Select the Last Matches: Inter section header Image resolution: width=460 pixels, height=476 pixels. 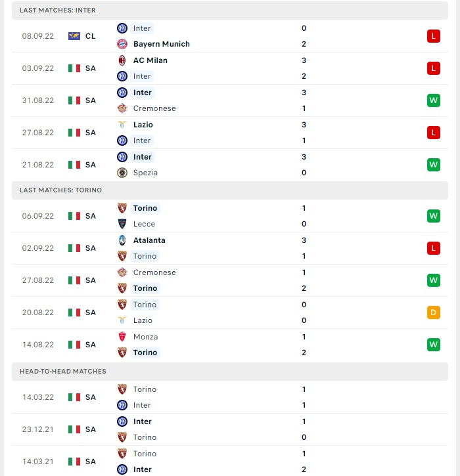click(230, 11)
